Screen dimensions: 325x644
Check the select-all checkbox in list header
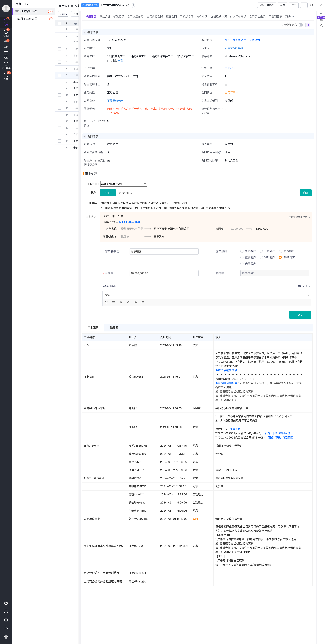click(60, 23)
